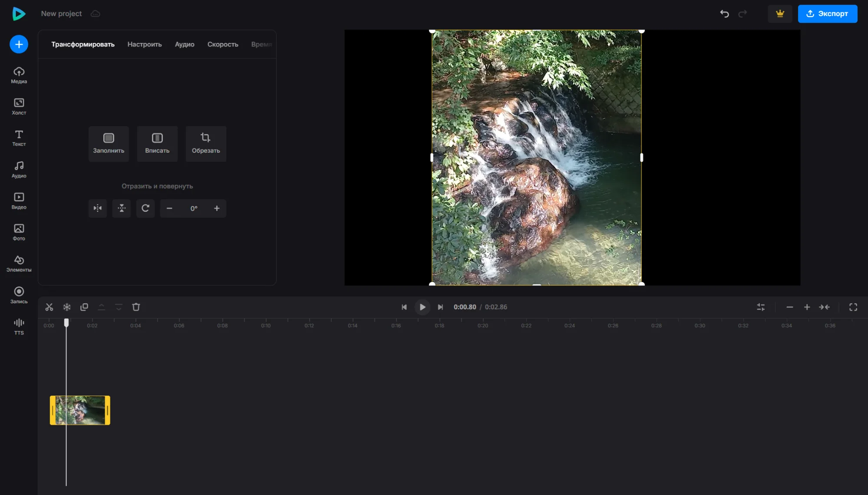
Task: Click the app logo icon
Action: coord(19,14)
